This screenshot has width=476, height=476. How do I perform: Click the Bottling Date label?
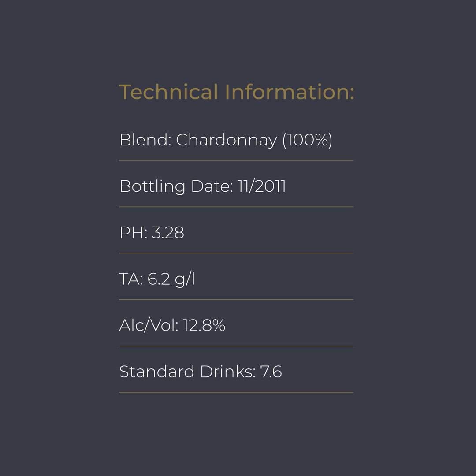pyautogui.click(x=175, y=186)
